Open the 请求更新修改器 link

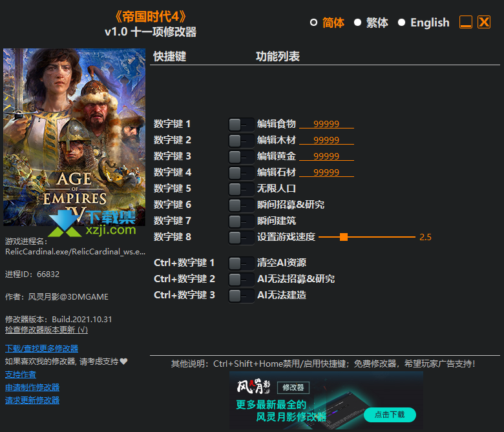[x=32, y=400]
